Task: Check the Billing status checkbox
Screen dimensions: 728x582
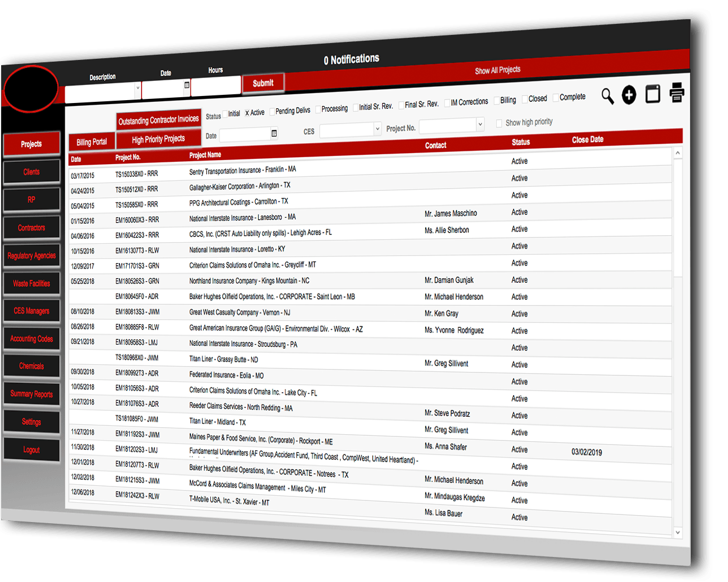Action: [497, 100]
